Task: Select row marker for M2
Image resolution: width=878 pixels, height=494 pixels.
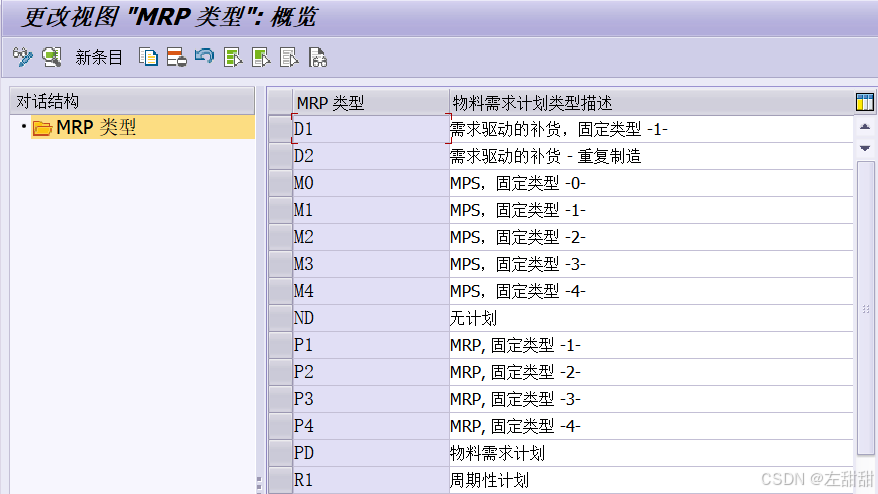Action: pos(280,237)
